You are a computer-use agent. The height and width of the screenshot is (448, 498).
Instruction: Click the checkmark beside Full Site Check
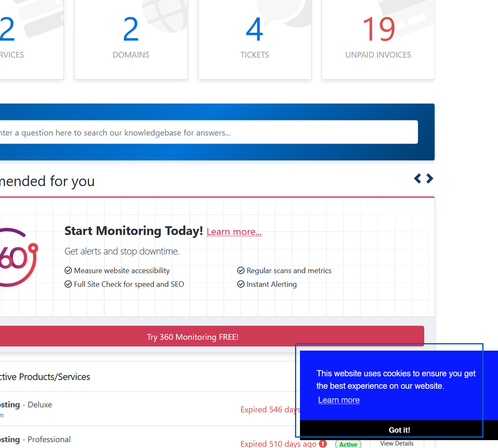68,284
